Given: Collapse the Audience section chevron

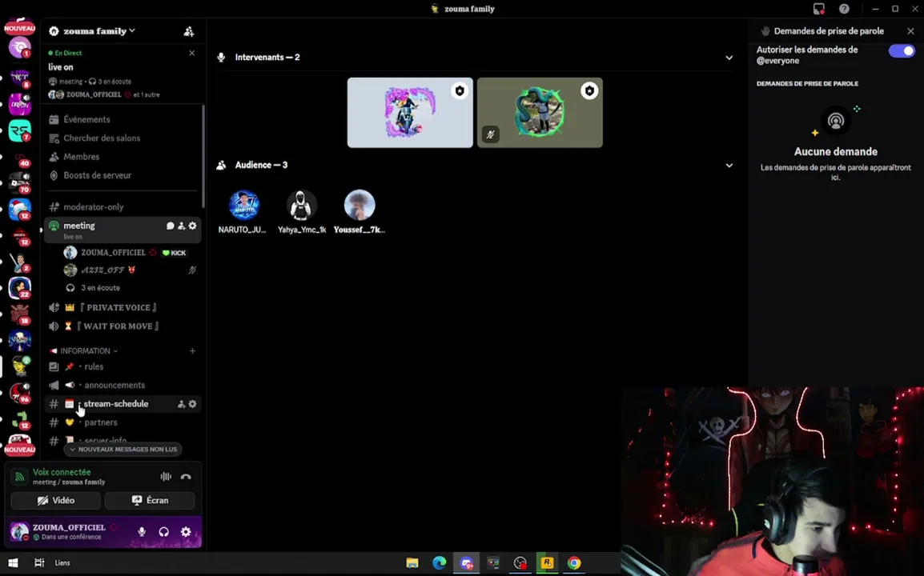Looking at the screenshot, I should click(729, 166).
